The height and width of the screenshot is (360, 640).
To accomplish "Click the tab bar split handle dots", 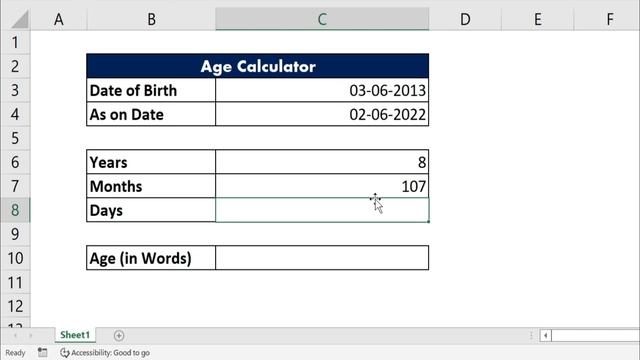I will click(x=531, y=336).
